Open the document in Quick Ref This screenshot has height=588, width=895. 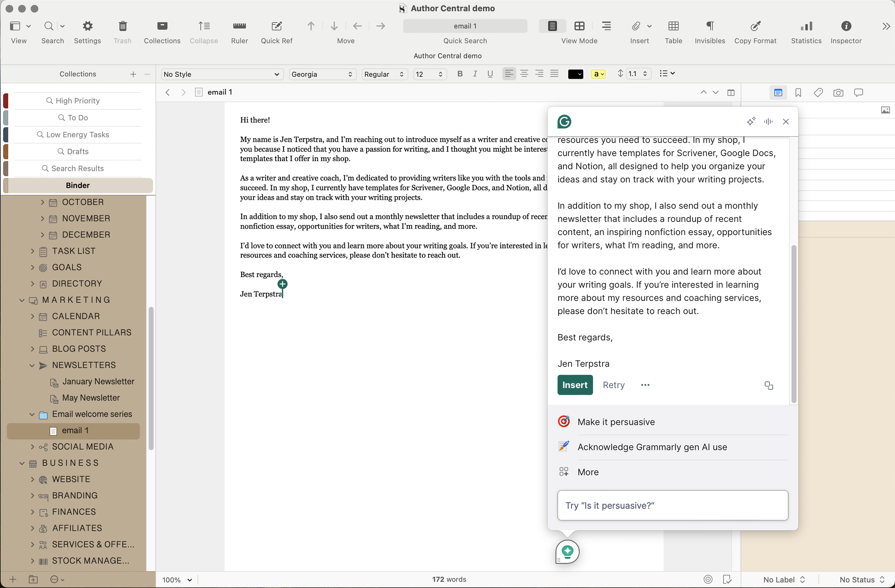276,31
